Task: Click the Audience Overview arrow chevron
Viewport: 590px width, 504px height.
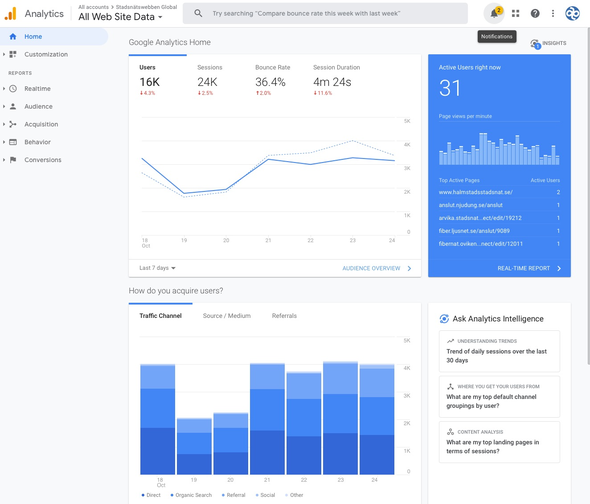Action: 409,268
